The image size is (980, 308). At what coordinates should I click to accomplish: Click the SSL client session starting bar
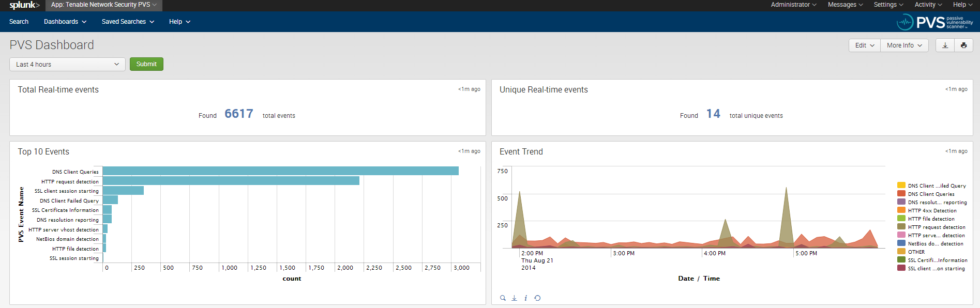pyautogui.click(x=123, y=191)
